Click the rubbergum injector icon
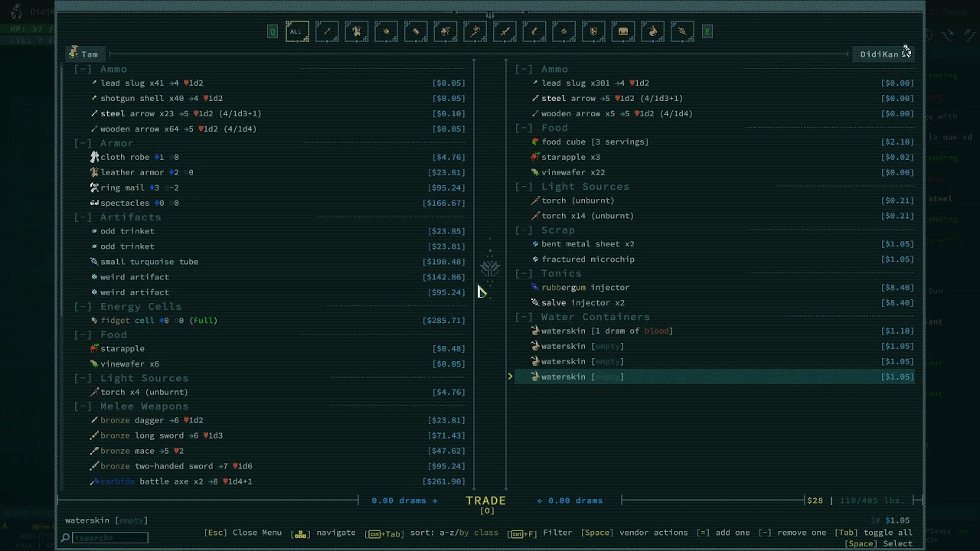 point(535,288)
